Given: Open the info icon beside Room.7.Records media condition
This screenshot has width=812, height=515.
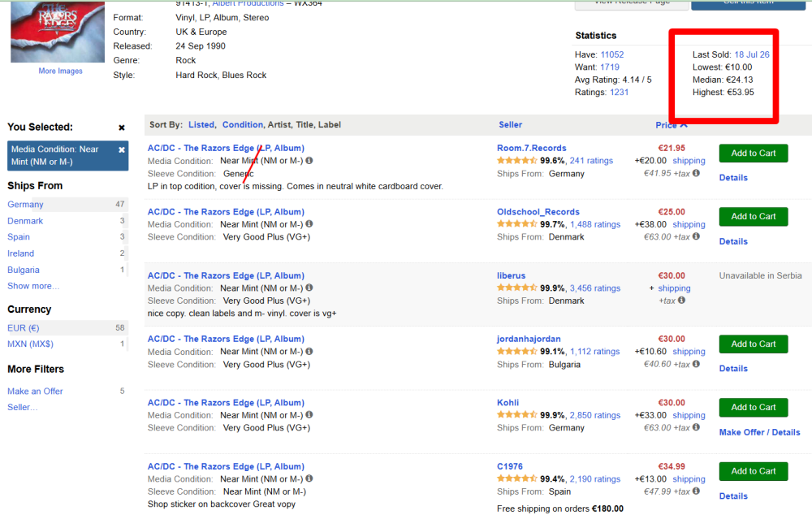Looking at the screenshot, I should [309, 161].
